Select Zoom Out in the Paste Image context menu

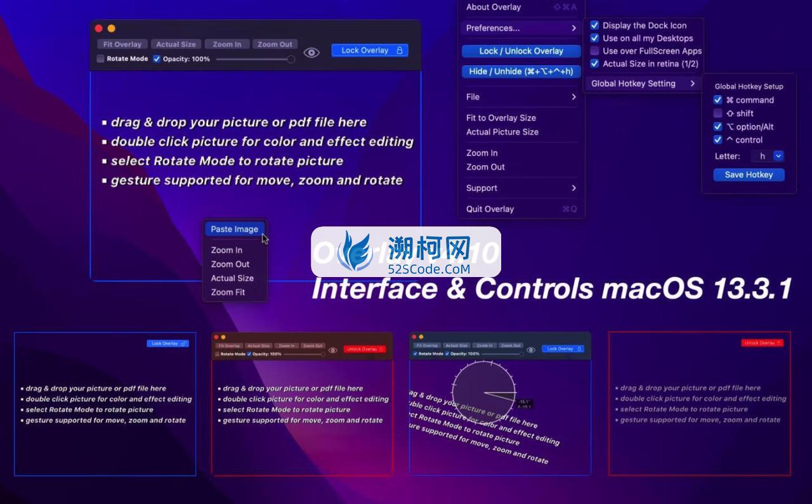230,264
